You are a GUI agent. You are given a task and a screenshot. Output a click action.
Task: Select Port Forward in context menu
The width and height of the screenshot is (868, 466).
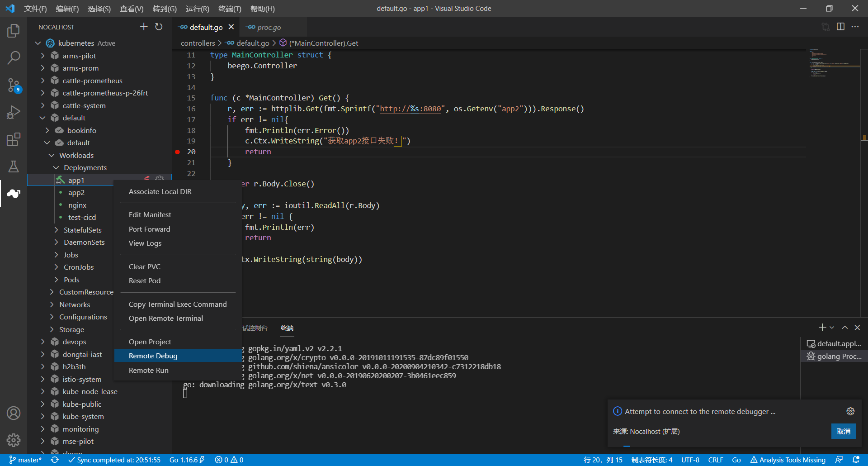click(178, 229)
